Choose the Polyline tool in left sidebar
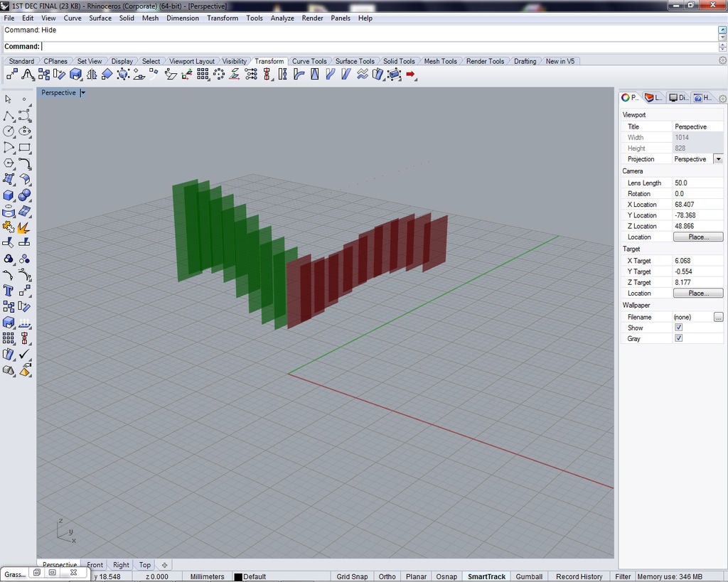The image size is (728, 582). click(9, 116)
